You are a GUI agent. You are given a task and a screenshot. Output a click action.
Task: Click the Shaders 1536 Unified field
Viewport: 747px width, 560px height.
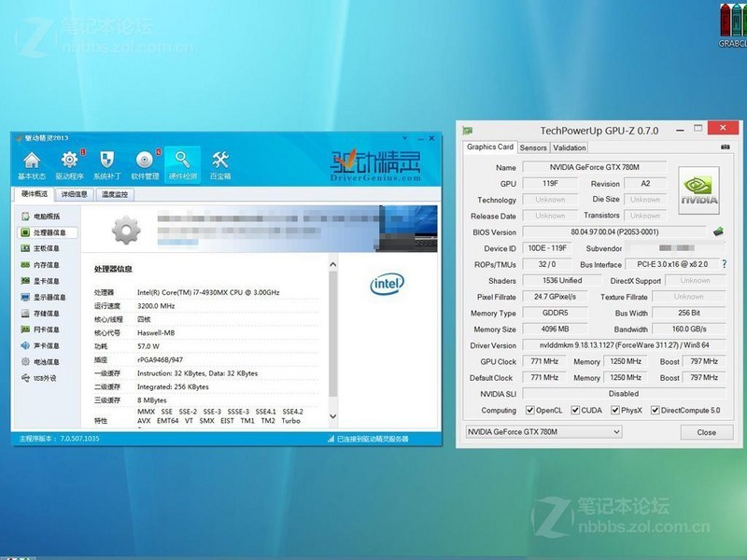(x=561, y=281)
